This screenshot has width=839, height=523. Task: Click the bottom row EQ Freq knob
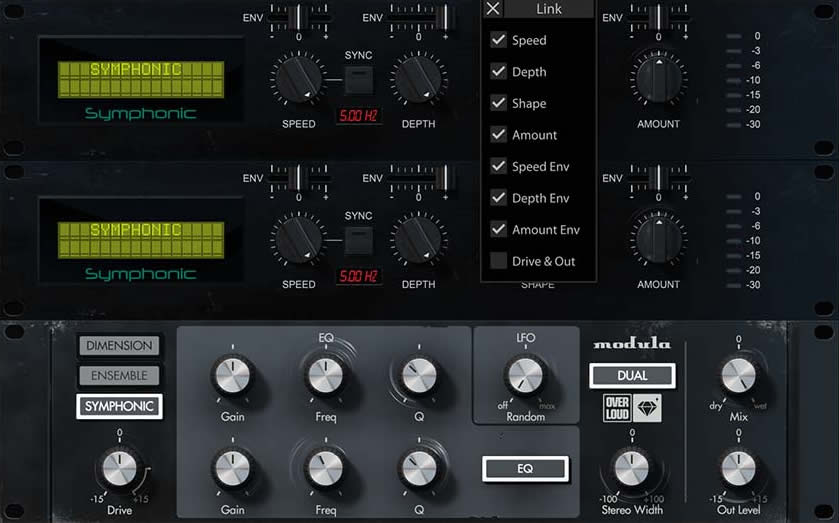coord(325,469)
